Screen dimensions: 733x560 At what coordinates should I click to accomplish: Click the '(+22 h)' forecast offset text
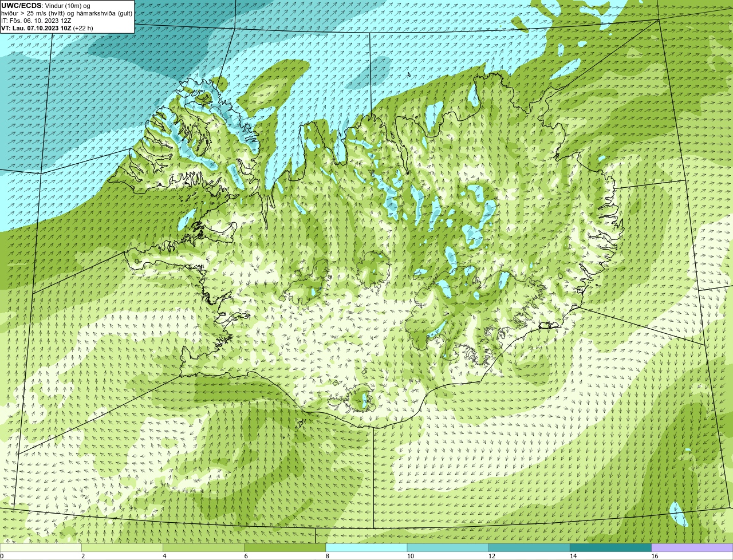click(82, 28)
